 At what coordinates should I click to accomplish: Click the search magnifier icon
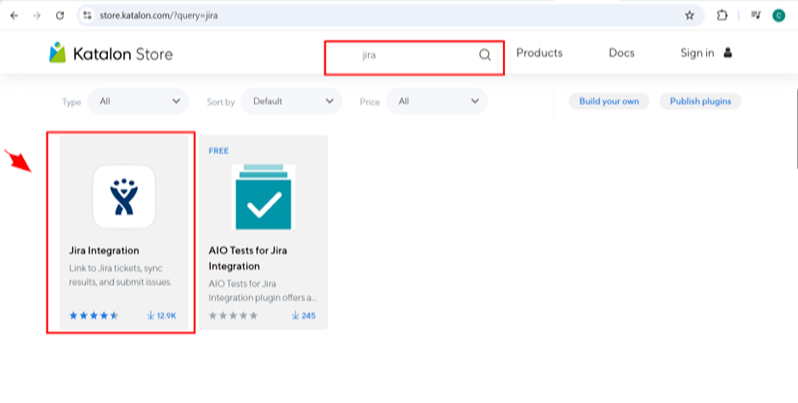click(x=484, y=55)
